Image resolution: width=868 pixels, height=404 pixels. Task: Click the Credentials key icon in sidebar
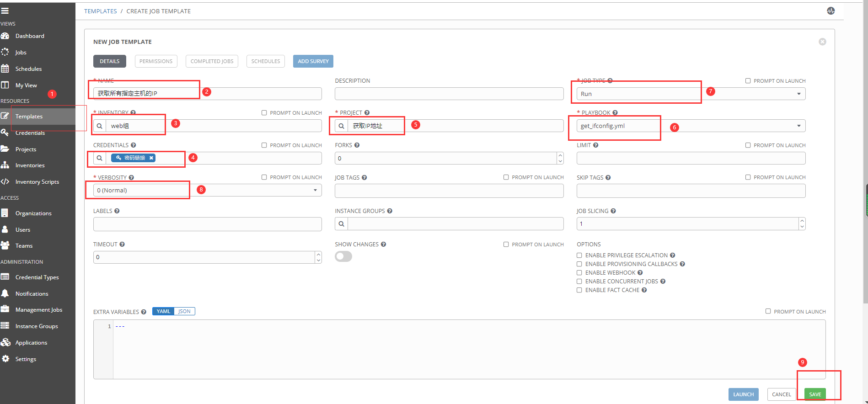(x=5, y=133)
